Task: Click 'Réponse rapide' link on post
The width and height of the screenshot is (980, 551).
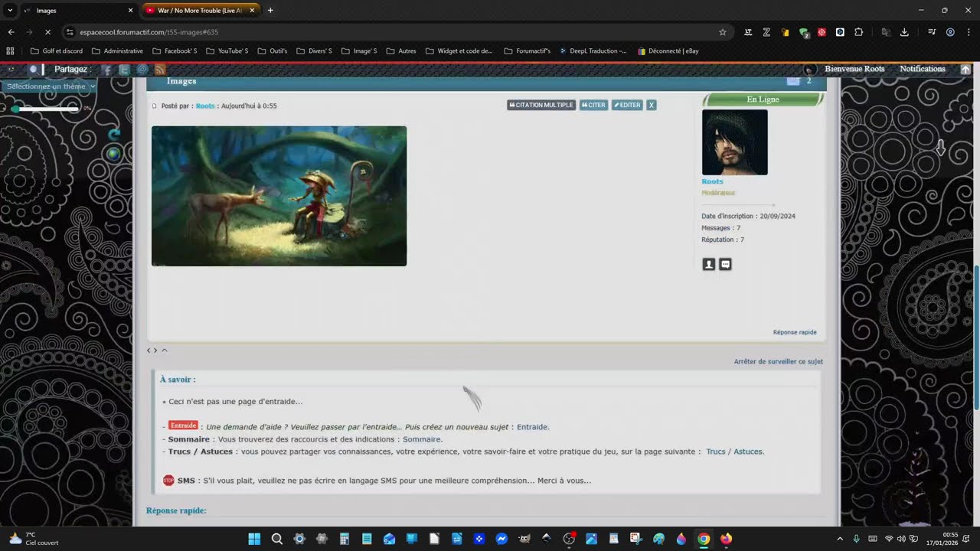Action: (x=795, y=332)
